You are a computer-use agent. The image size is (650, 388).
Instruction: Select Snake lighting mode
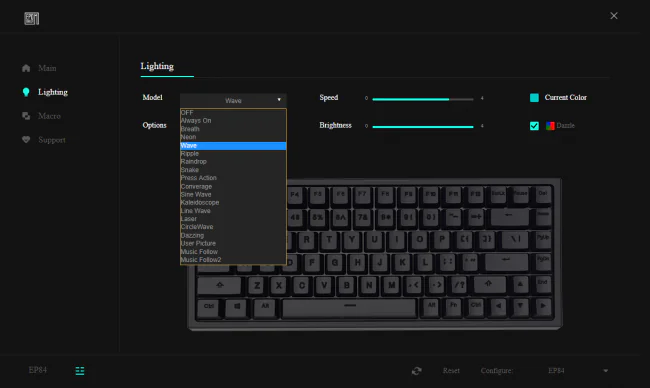[233, 170]
